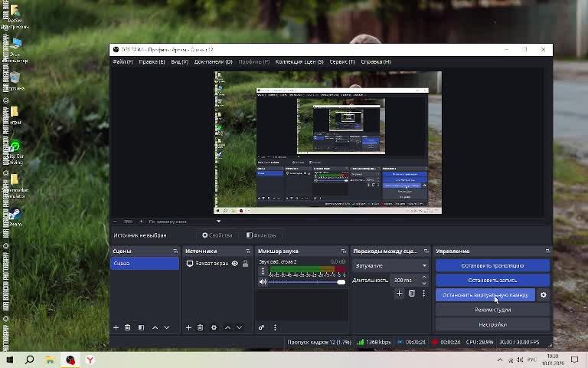Open the Док-панели menu

point(213,61)
